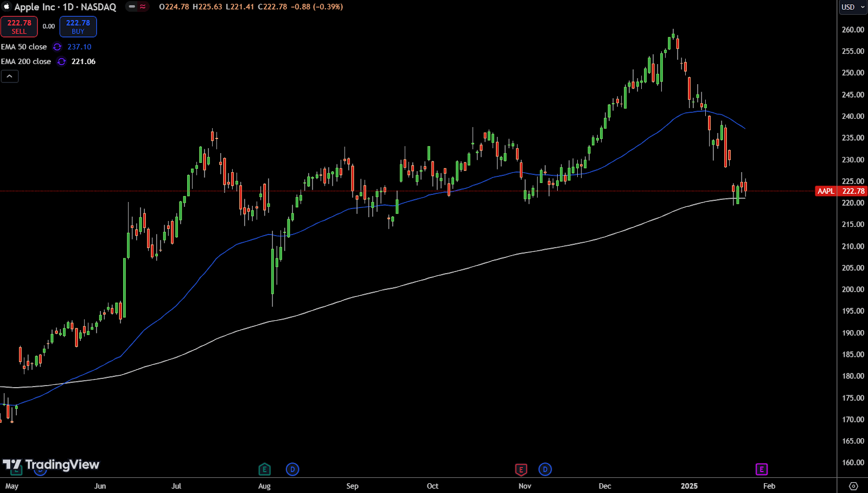Click the 260.00 price scale label

click(x=853, y=30)
